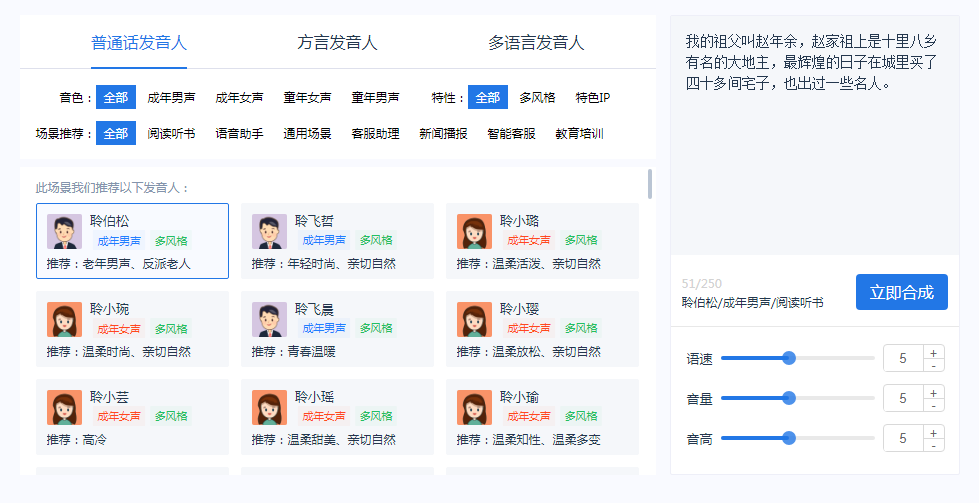The width and height of the screenshot is (979, 503).
Task: Click the 语速 slider handle
Action: coord(789,358)
